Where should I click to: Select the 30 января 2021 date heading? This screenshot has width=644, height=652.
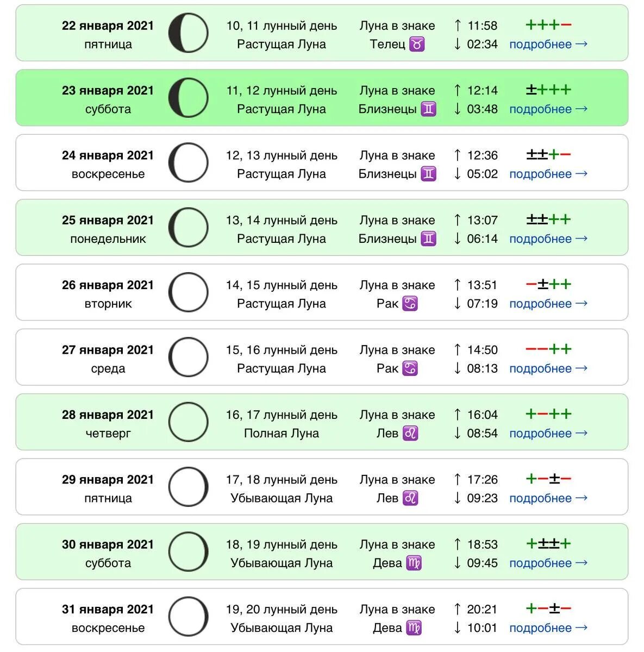click(108, 545)
